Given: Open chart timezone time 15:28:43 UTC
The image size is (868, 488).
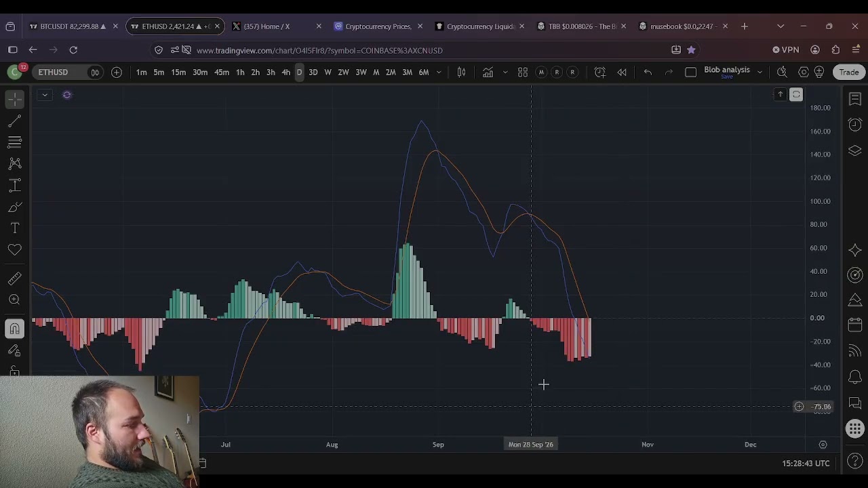Looking at the screenshot, I should pyautogui.click(x=806, y=464).
